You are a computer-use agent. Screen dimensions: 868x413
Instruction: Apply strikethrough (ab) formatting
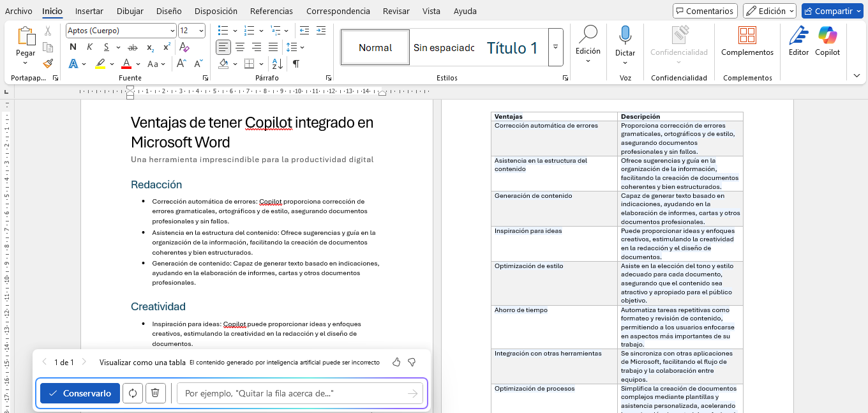tap(133, 47)
